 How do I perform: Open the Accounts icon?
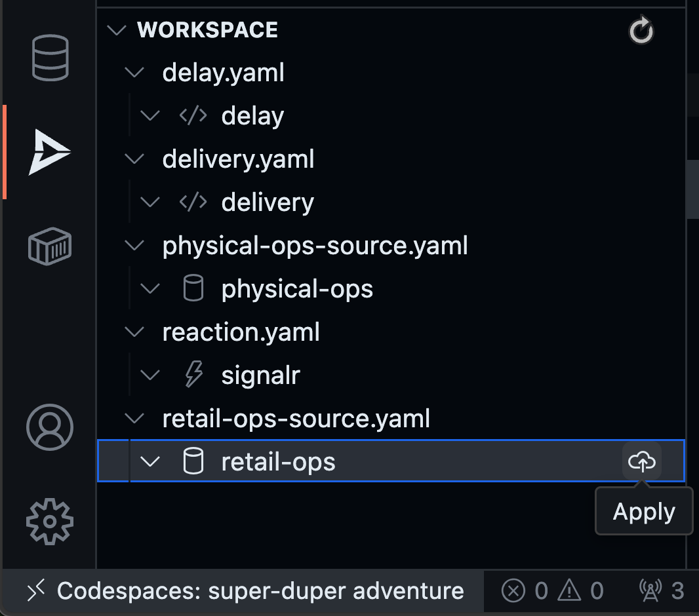(x=49, y=427)
